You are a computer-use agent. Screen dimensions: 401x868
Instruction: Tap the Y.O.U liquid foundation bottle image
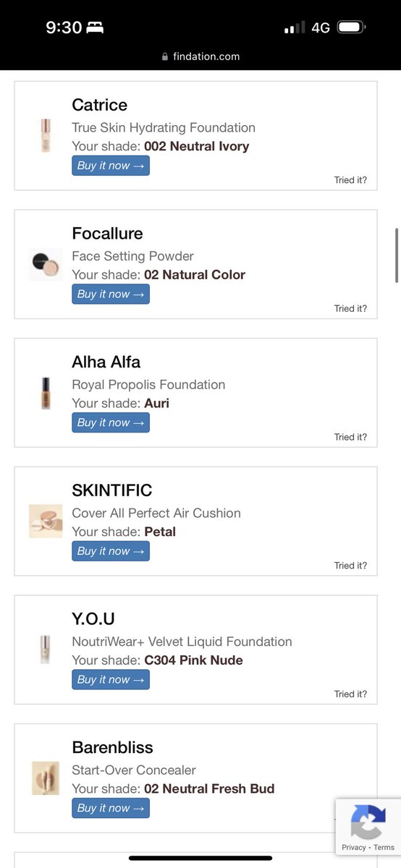point(46,650)
